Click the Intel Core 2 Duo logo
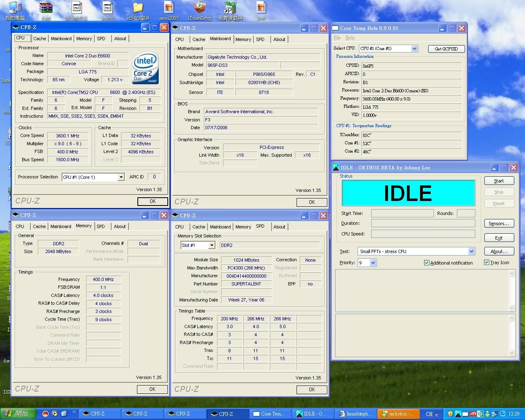525x420 pixels. [x=145, y=68]
